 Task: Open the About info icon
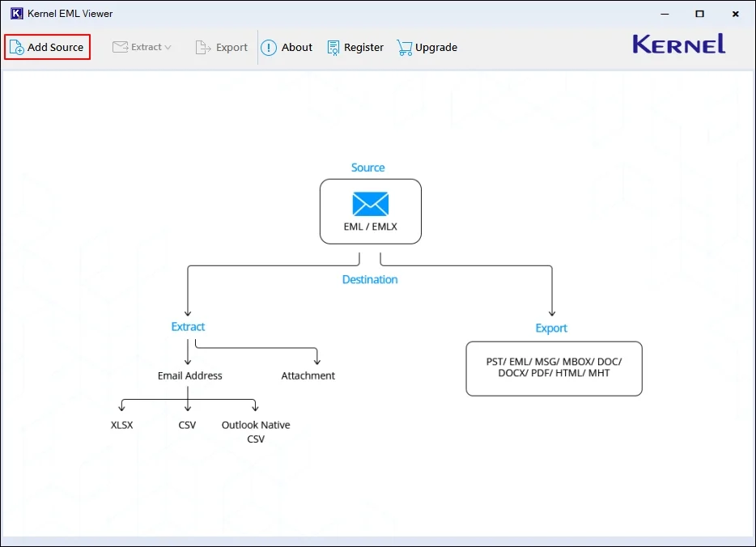point(268,47)
